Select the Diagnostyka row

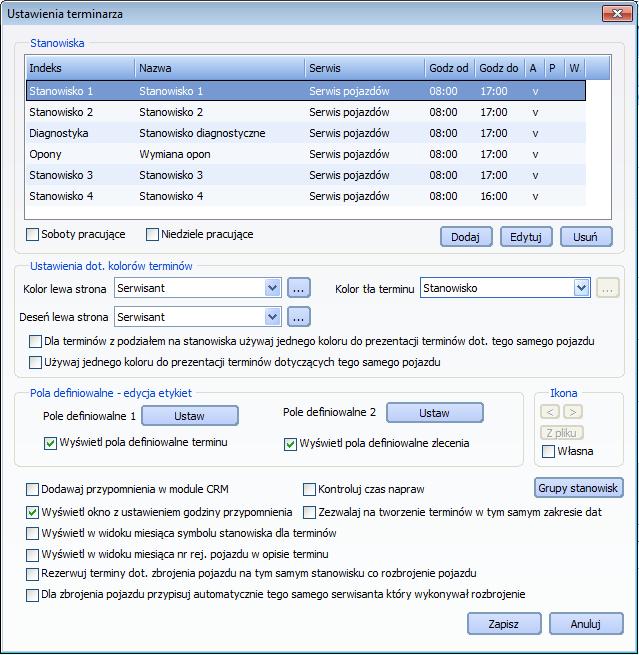(x=306, y=133)
